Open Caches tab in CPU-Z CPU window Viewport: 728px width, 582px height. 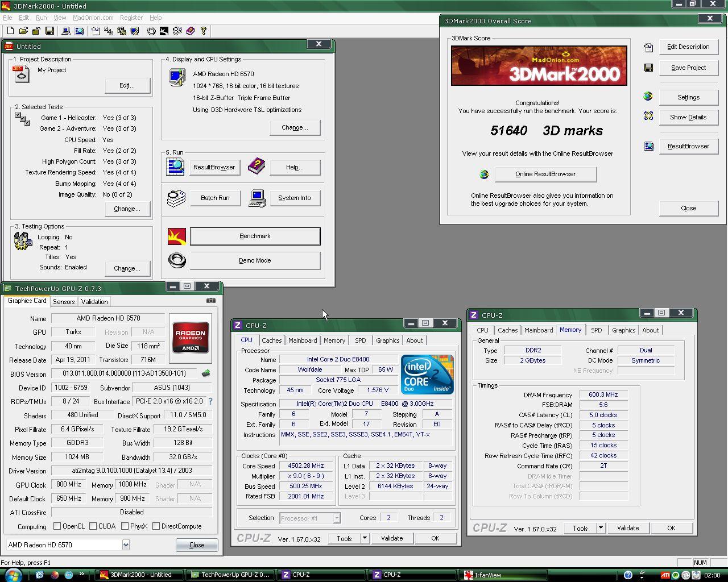(x=271, y=340)
